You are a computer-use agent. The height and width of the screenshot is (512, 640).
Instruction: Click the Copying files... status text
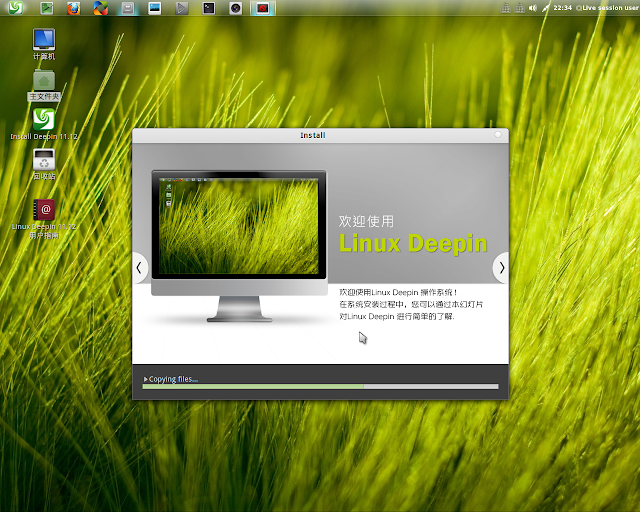(173, 379)
